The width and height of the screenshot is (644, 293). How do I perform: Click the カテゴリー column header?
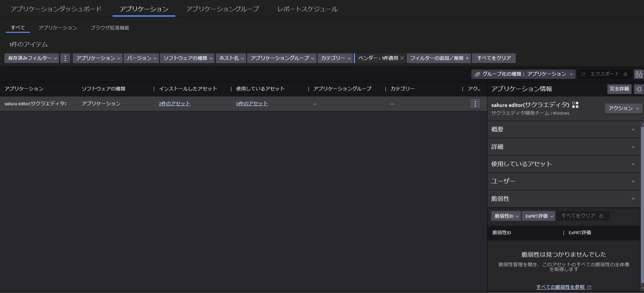tap(403, 89)
